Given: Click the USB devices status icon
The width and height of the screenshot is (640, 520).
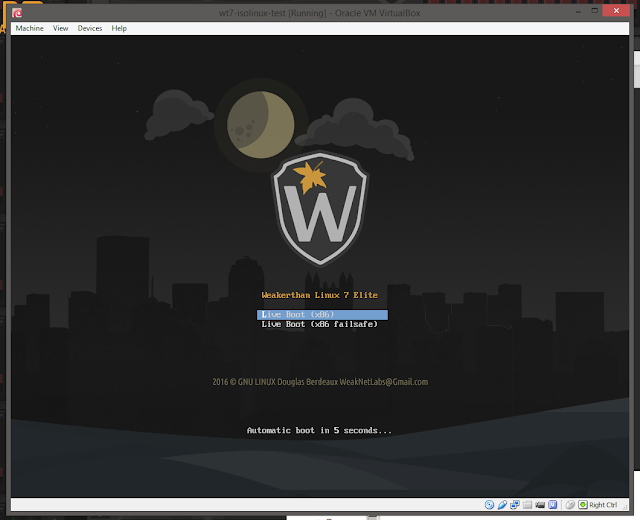Looking at the screenshot, I should click(502, 505).
